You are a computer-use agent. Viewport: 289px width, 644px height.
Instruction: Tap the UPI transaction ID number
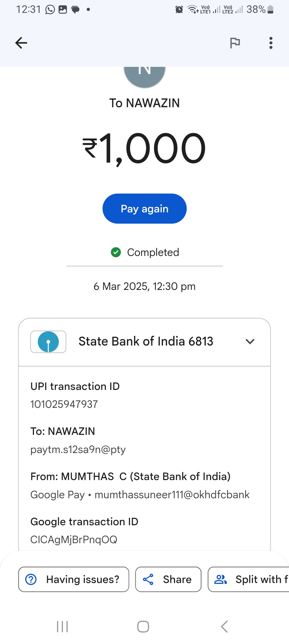point(64,404)
